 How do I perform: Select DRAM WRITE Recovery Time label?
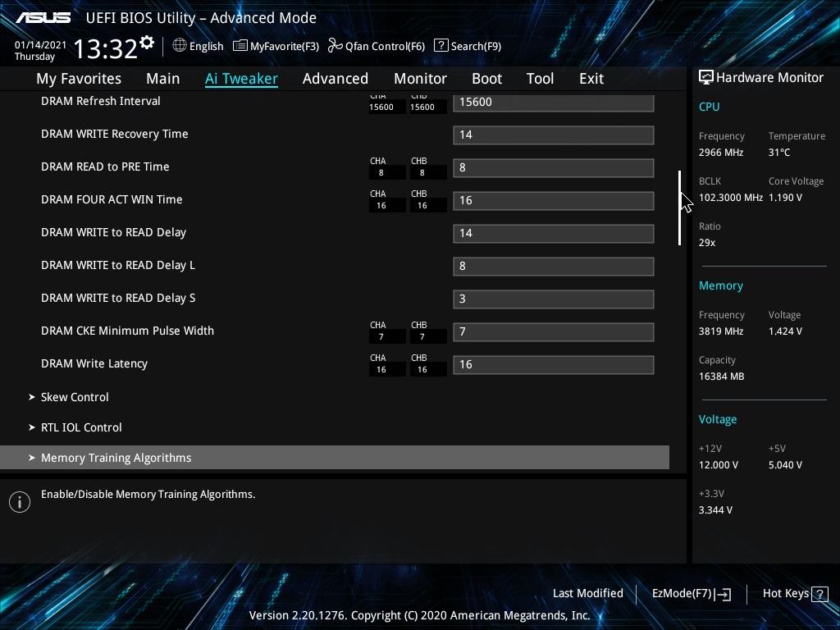[115, 134]
